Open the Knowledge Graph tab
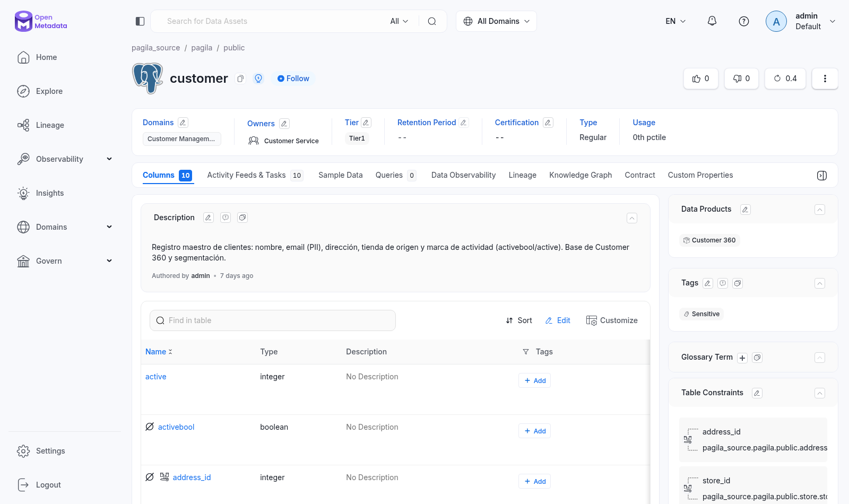This screenshot has height=504, width=849. (x=581, y=175)
